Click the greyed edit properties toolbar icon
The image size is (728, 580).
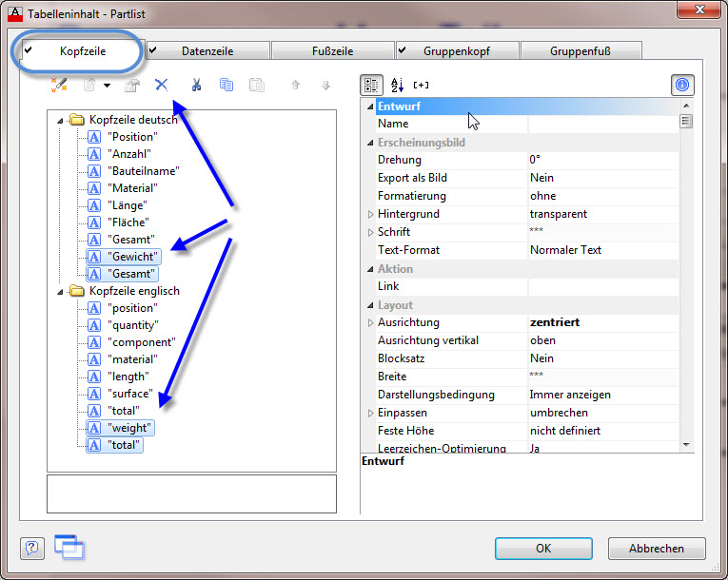point(132,86)
